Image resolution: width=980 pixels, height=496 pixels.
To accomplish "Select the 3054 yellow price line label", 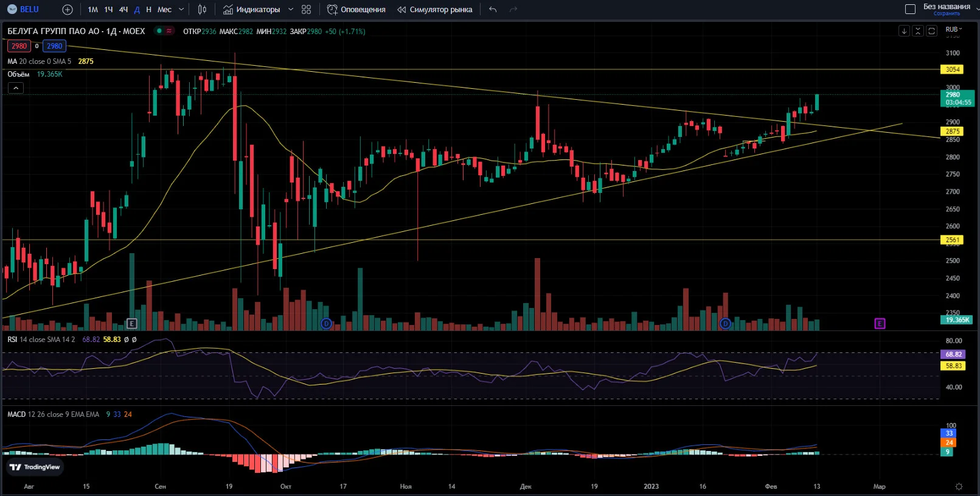I will click(952, 69).
